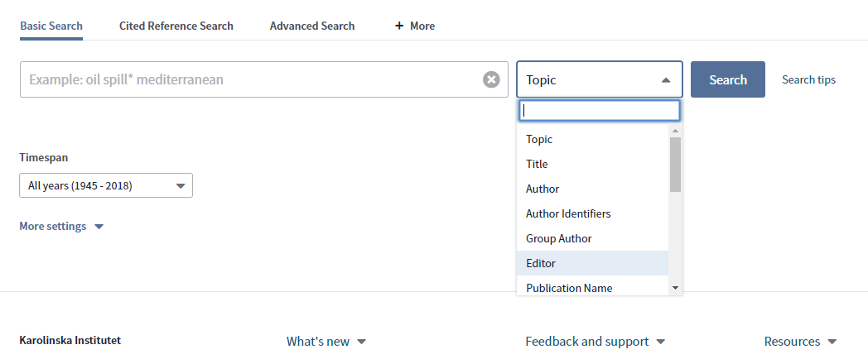
Task: Expand More settings
Action: (x=61, y=226)
